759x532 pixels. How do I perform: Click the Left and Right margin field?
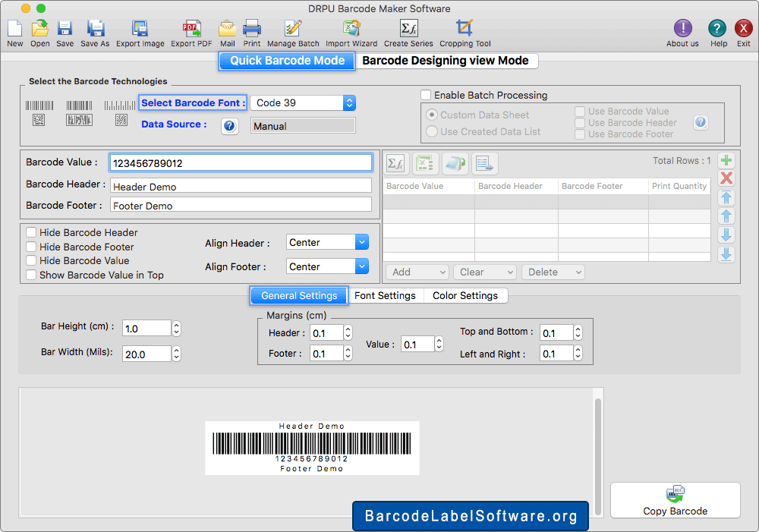[x=556, y=354]
